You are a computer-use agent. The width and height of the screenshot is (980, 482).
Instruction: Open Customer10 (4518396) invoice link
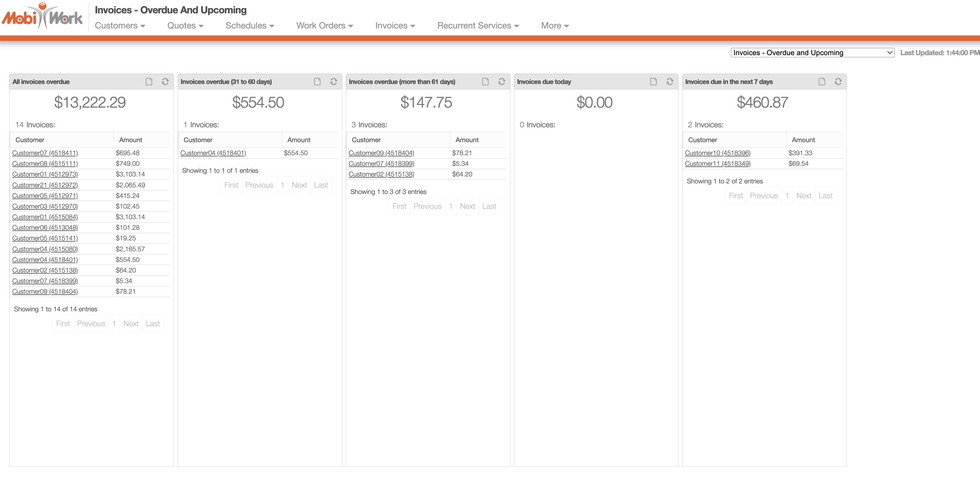pos(718,153)
